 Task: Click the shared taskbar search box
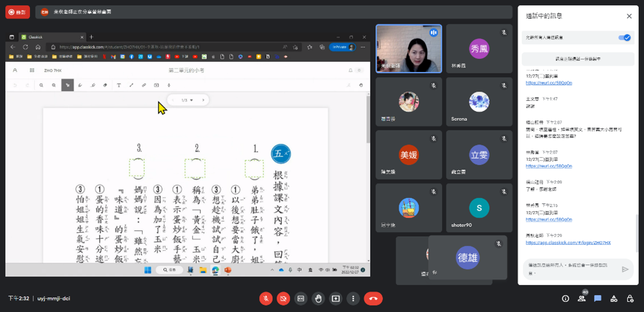coord(169,270)
